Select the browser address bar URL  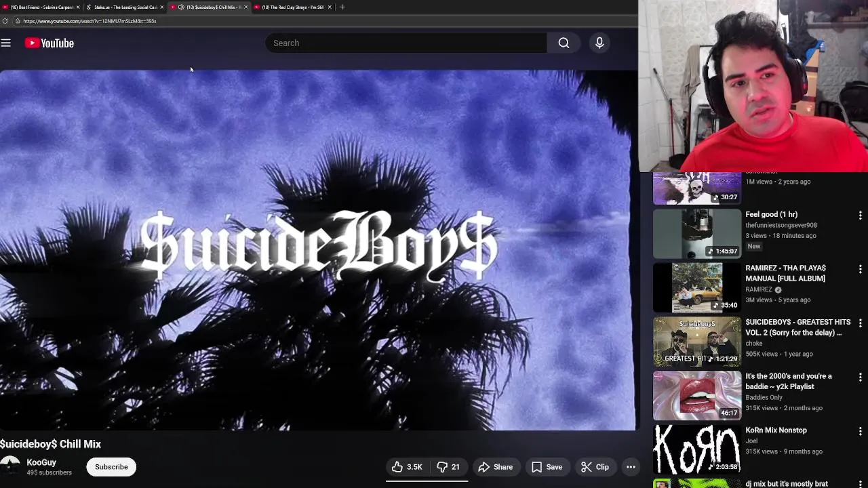click(90, 21)
